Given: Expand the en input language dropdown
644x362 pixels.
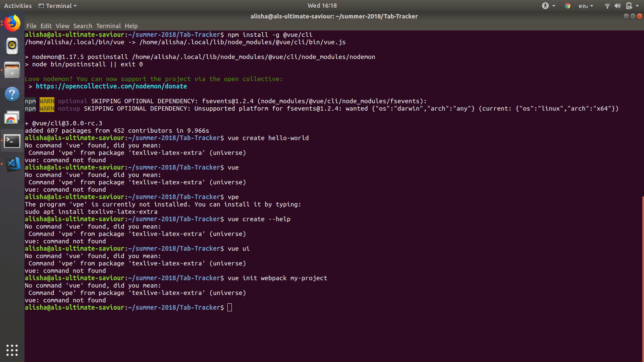Looking at the screenshot, I should [586, 6].
